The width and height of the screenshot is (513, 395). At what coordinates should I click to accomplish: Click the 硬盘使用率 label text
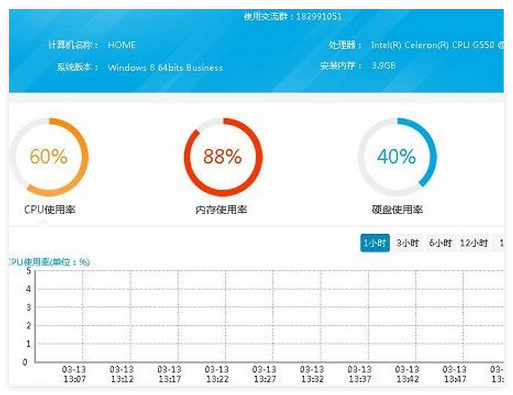(397, 209)
